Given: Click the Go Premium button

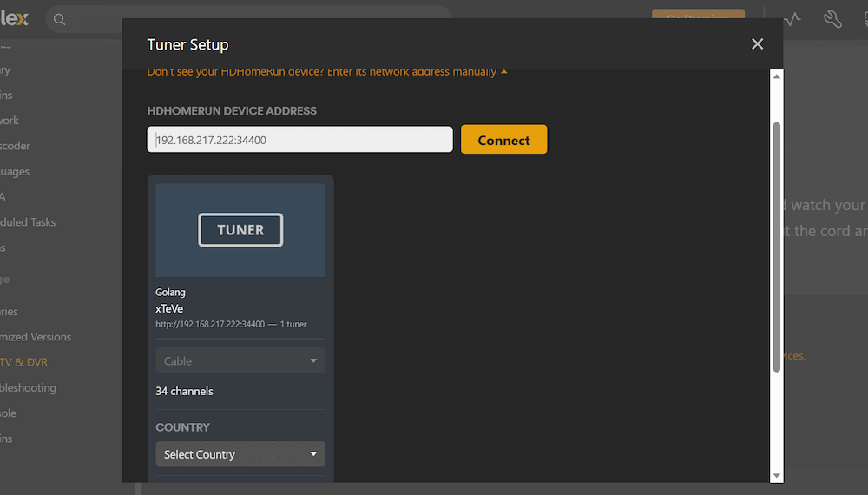Looking at the screenshot, I should [x=698, y=17].
